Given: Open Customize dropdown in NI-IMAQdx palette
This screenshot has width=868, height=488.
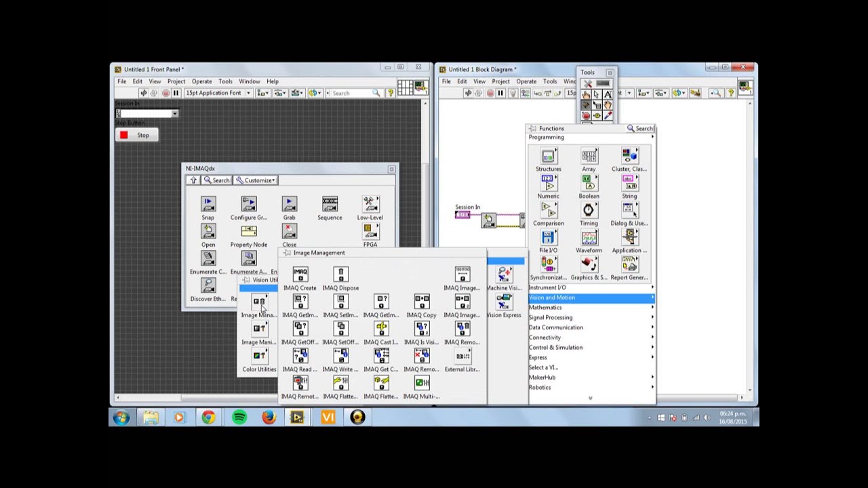Looking at the screenshot, I should point(256,180).
